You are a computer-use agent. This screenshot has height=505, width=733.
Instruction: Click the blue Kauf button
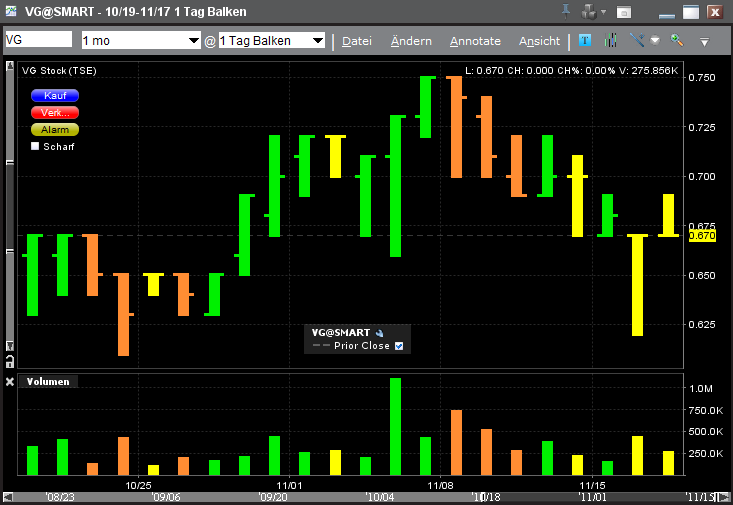(55, 95)
